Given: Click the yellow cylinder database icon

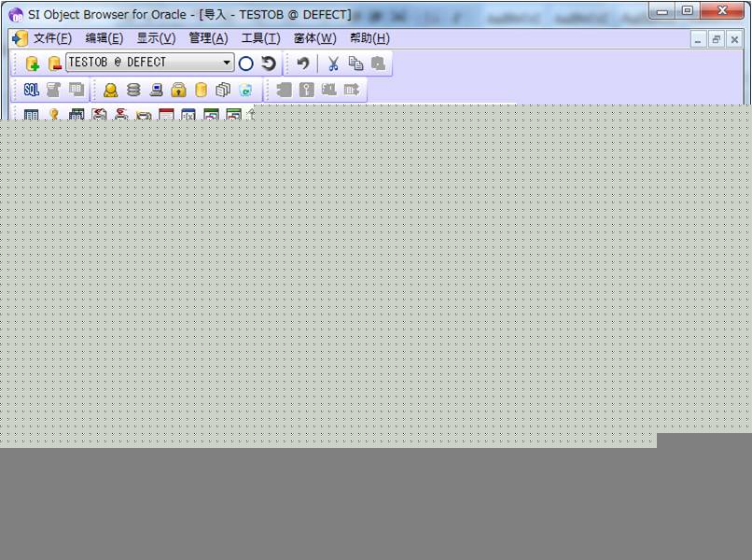Looking at the screenshot, I should [x=201, y=90].
